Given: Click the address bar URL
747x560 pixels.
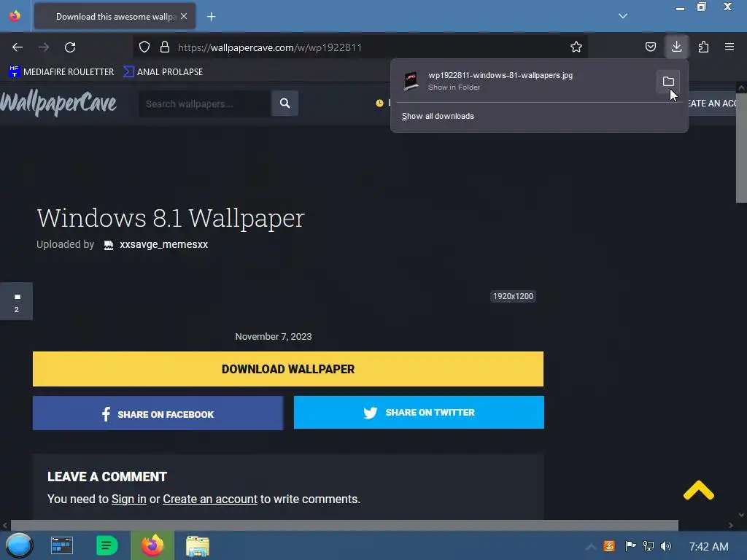Looking at the screenshot, I should tap(270, 47).
